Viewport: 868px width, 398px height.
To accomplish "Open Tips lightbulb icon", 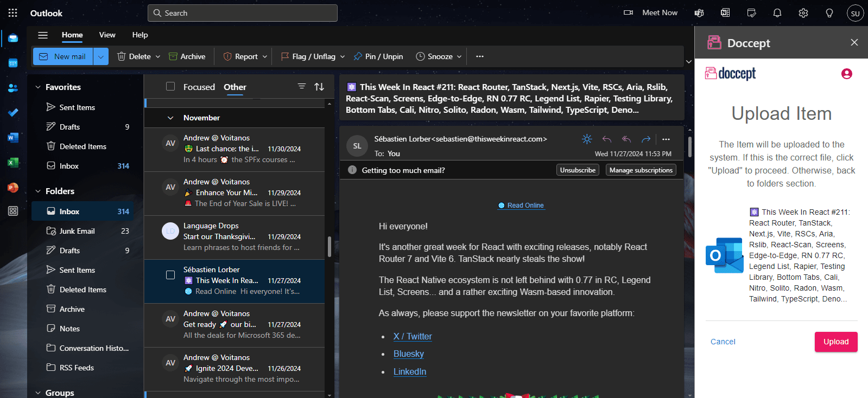I will 829,13.
